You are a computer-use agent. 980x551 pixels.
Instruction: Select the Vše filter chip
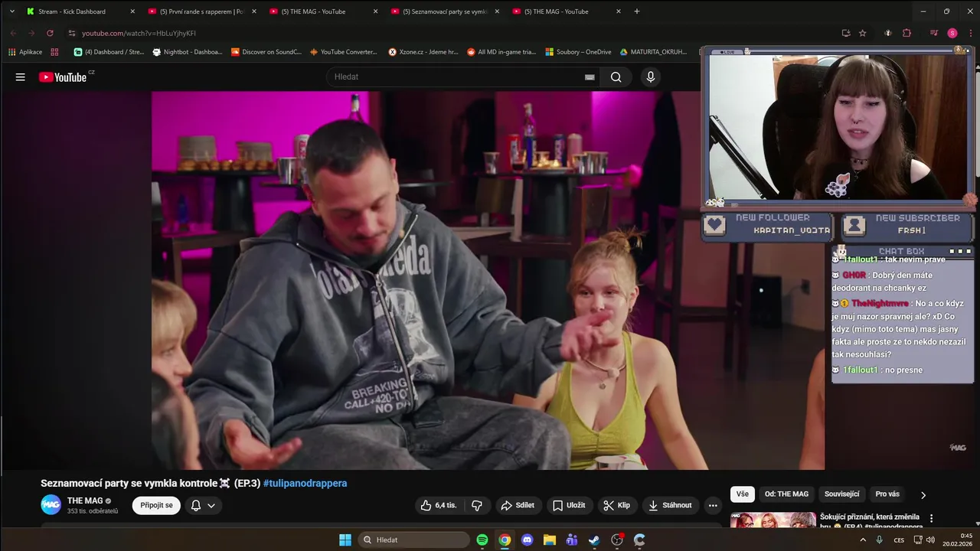743,494
